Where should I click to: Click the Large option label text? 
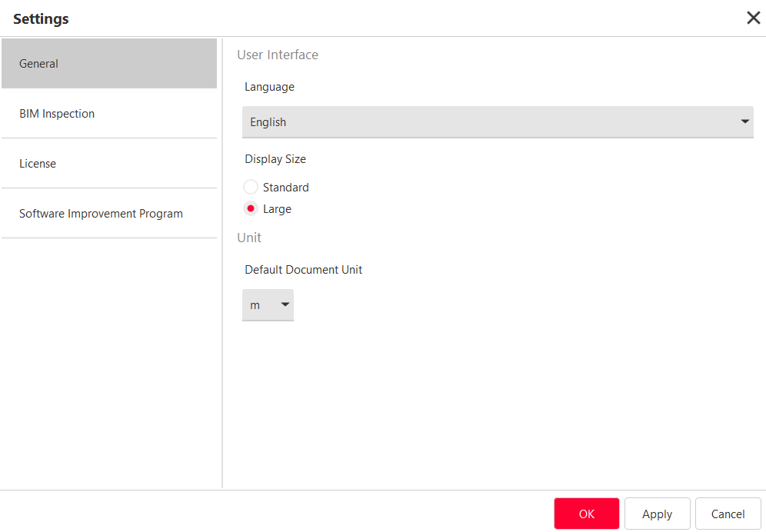277,209
